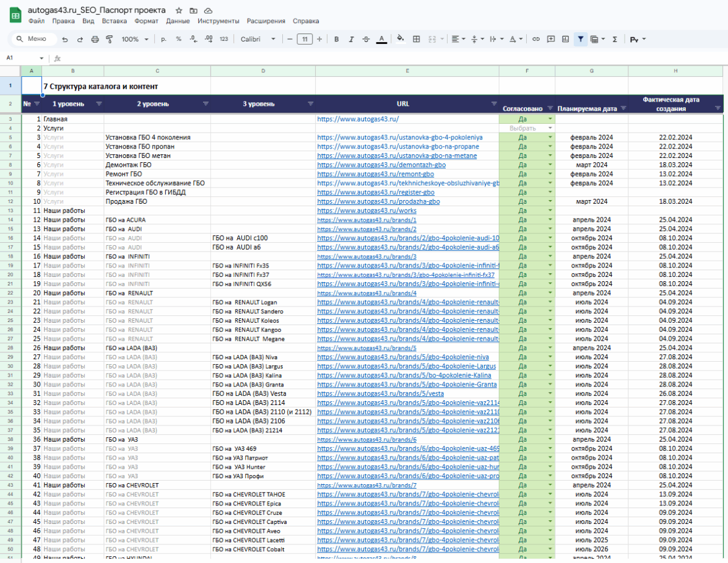Click the Insert chart icon
Screen dimensions: 728x563
(565, 39)
